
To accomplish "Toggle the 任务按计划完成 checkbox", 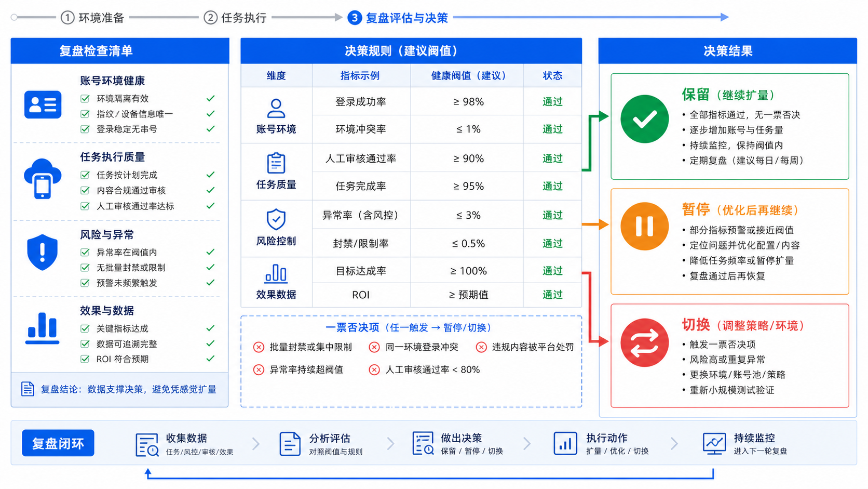I will click(85, 175).
